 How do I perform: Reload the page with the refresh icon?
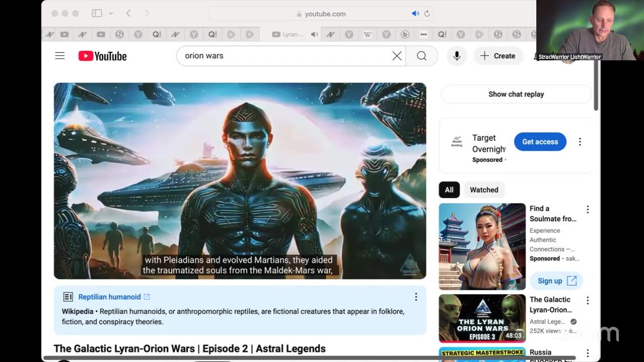tap(427, 14)
